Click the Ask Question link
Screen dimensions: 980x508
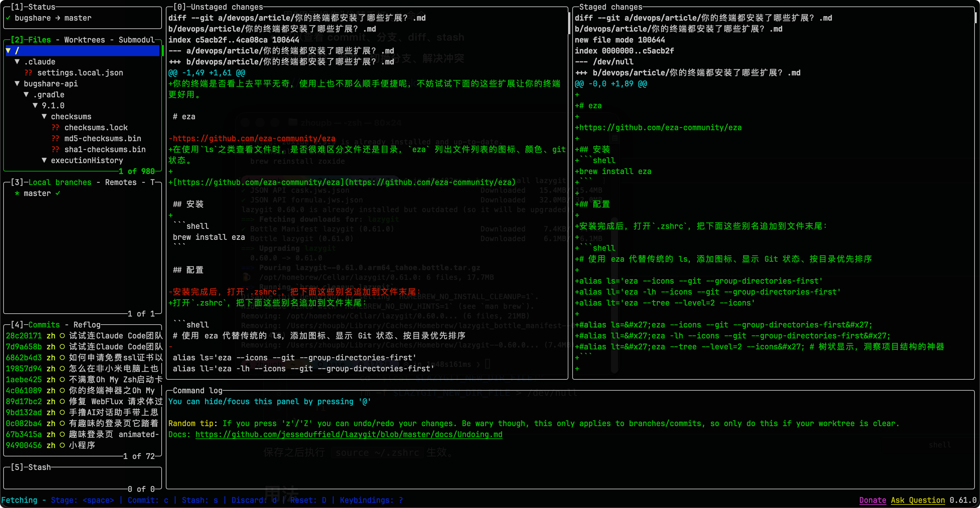[x=918, y=500]
